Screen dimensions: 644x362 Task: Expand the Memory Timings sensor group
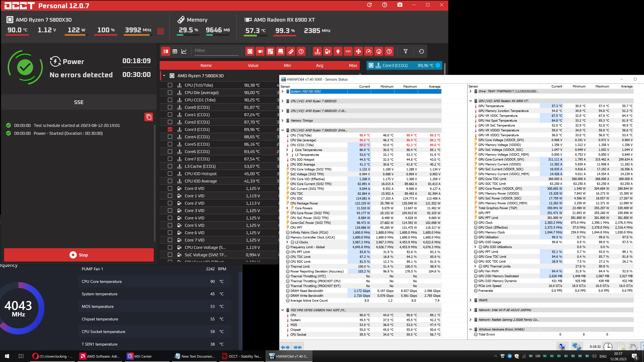[282, 121]
